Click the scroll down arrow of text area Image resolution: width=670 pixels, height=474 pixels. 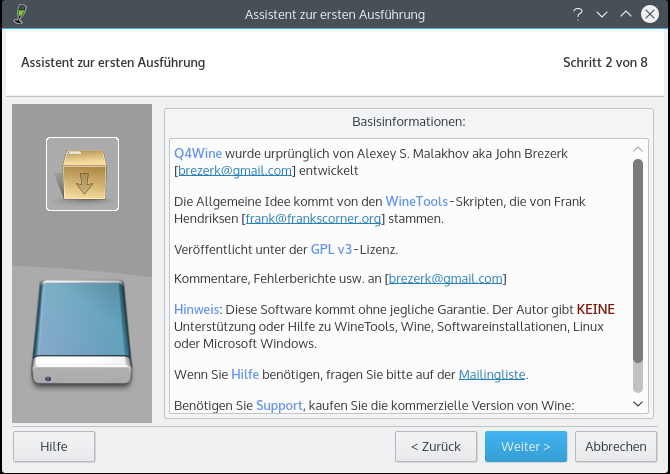click(638, 402)
